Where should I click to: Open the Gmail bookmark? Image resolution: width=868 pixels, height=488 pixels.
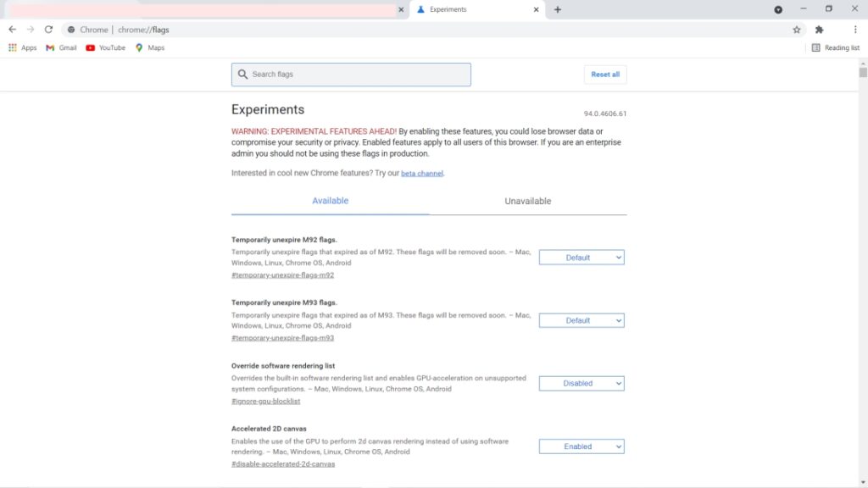coord(61,47)
